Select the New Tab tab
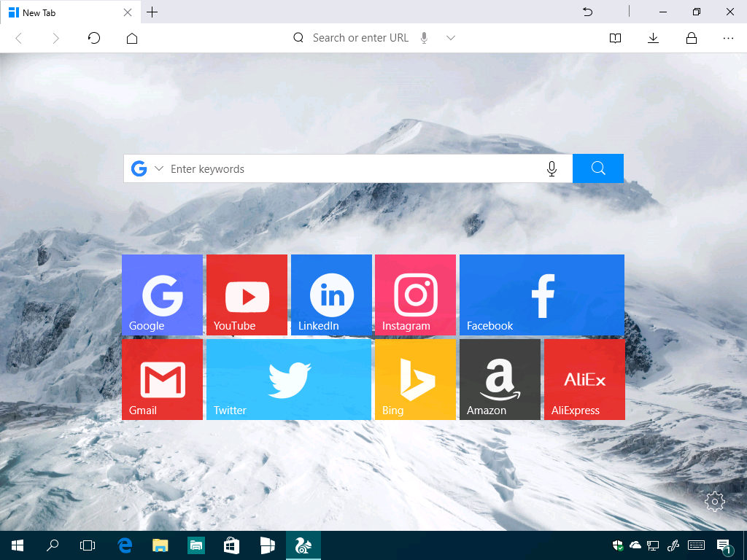The width and height of the screenshot is (747, 560). [x=70, y=12]
